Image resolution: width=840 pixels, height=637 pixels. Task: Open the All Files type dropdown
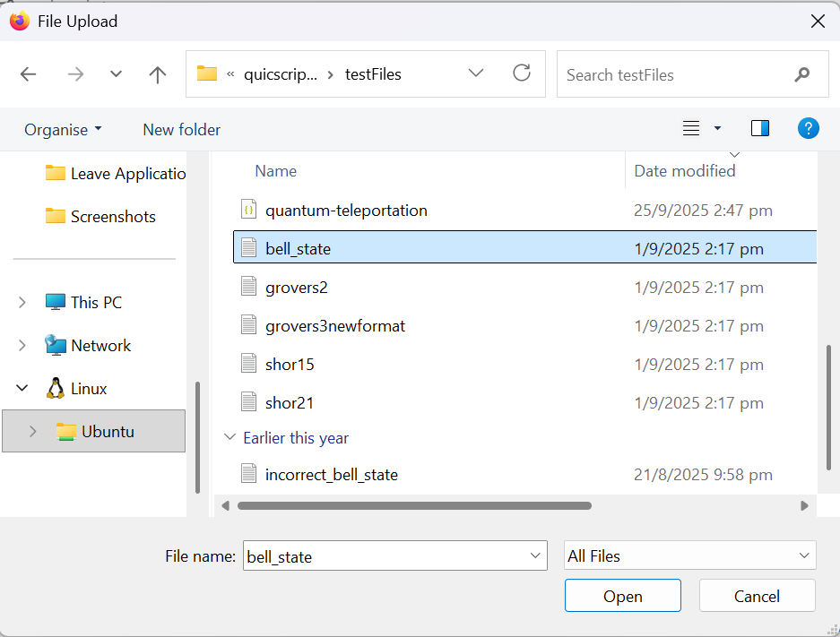coord(689,555)
